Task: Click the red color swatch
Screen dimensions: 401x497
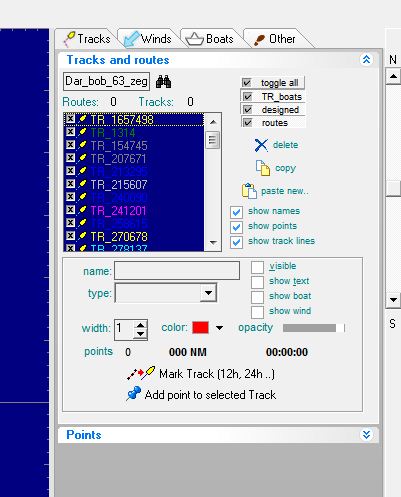Action: point(200,328)
